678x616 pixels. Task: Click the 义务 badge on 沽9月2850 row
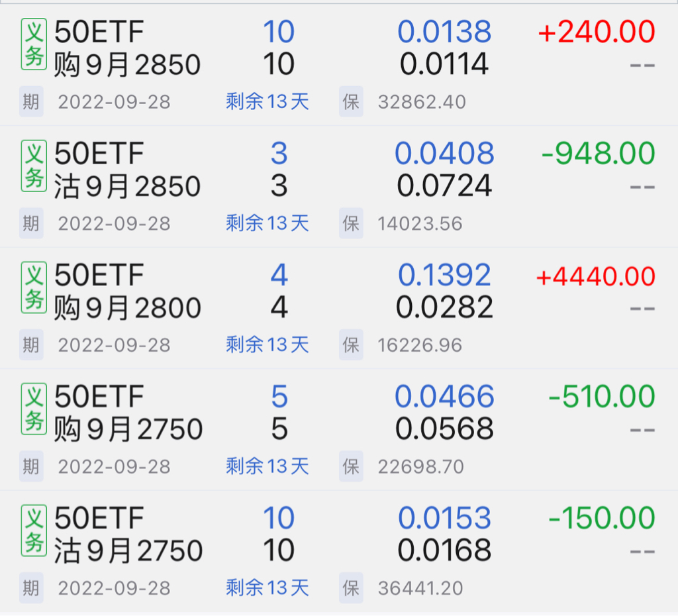tap(34, 166)
